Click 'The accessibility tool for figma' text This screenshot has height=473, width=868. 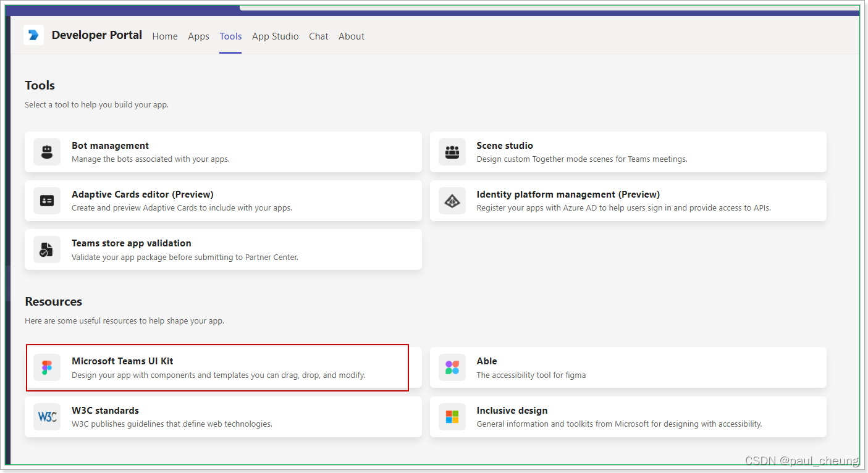tap(531, 375)
